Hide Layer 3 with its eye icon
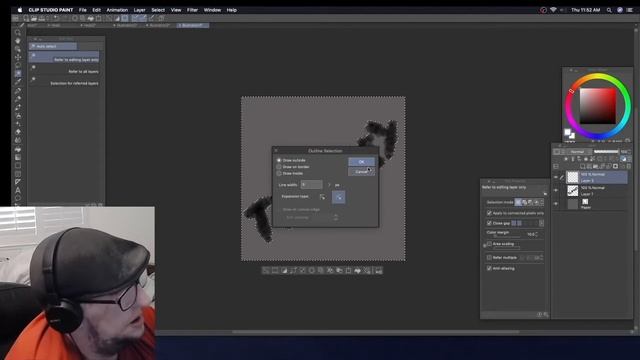This screenshot has width=640, height=360. pyautogui.click(x=556, y=177)
